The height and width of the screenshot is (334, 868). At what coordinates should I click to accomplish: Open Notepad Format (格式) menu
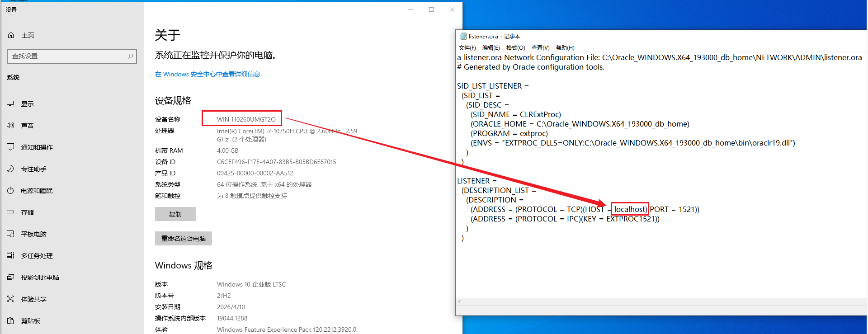(515, 48)
